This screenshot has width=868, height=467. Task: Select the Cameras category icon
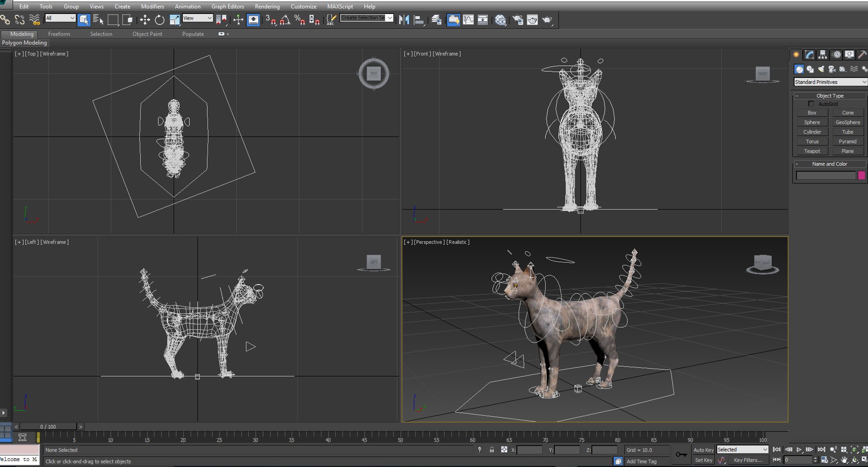coord(832,69)
